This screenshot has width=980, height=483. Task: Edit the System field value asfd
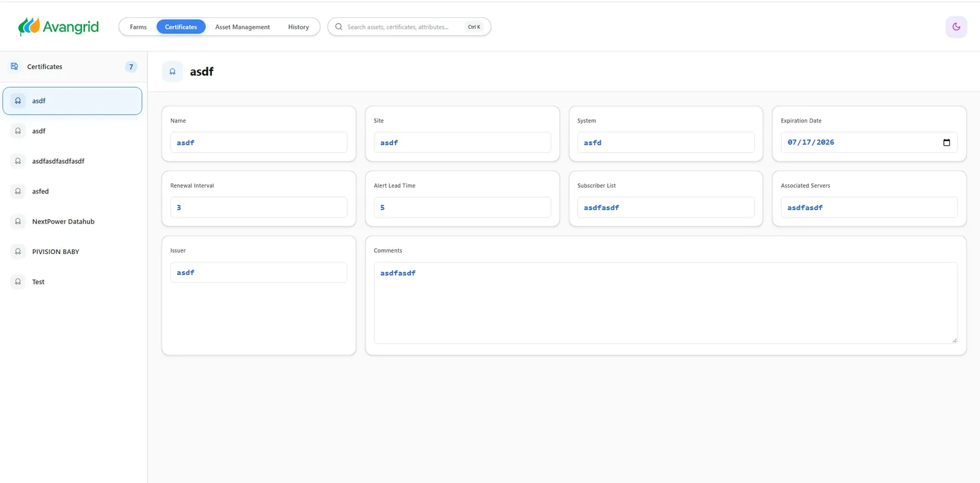[x=666, y=143]
